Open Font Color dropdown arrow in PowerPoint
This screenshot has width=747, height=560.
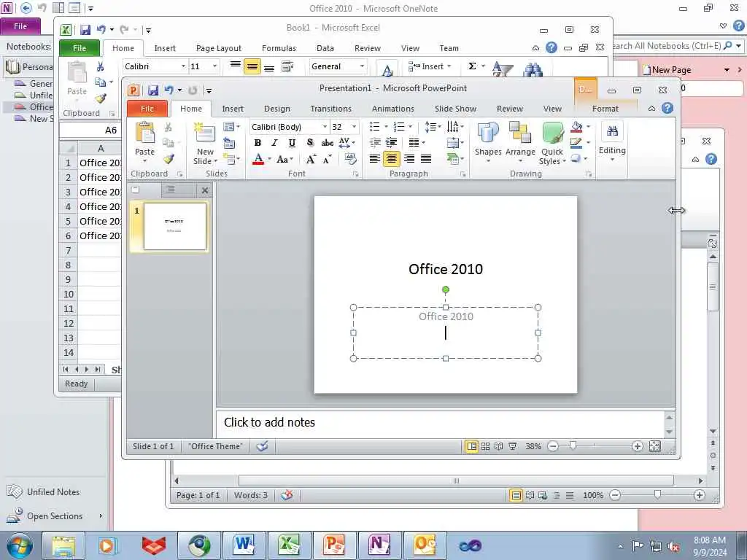[270, 159]
